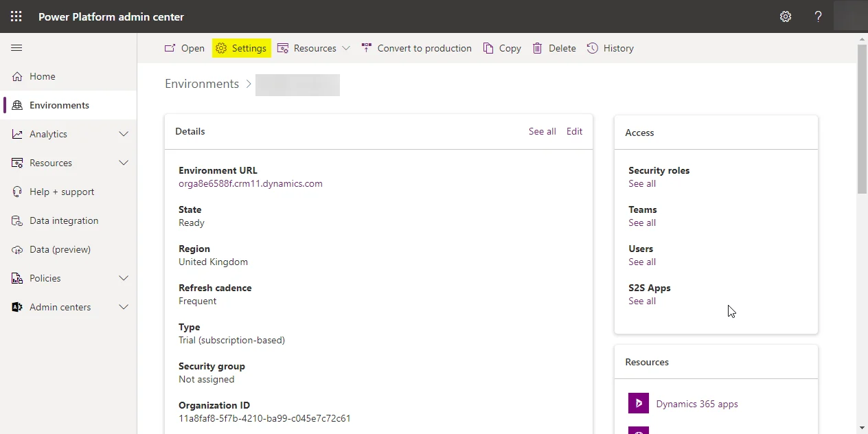Open the Resources toolbar dropdown arrow

(x=346, y=48)
